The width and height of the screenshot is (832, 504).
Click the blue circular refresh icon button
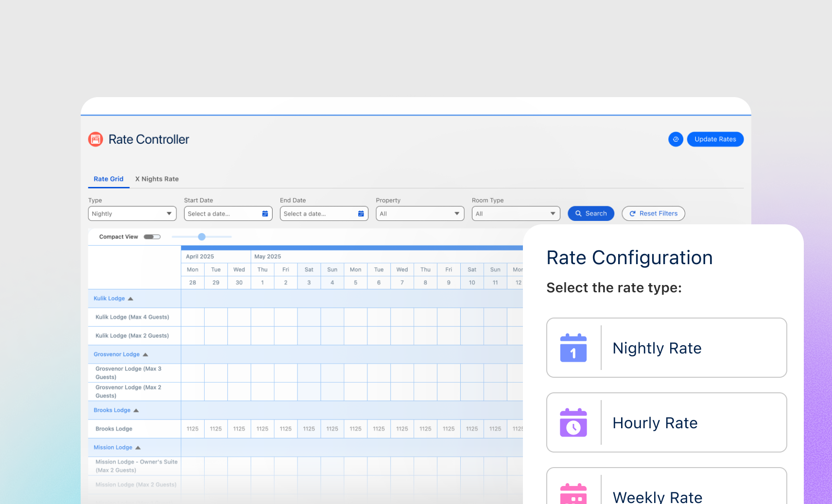[676, 139]
